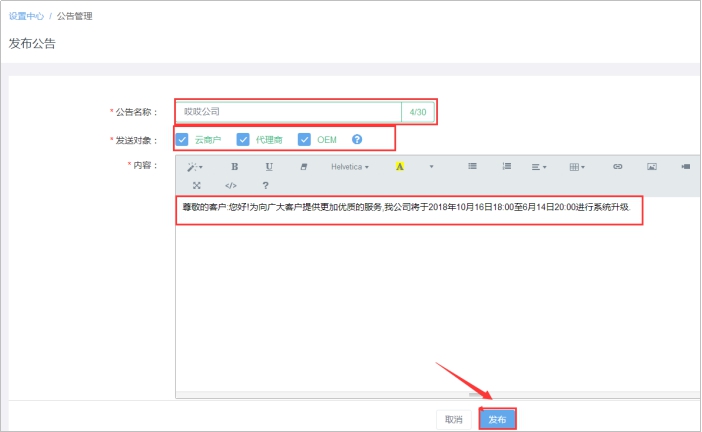Image resolution: width=702 pixels, height=432 pixels.
Task: Insert an ordered numbered list
Action: 506,167
